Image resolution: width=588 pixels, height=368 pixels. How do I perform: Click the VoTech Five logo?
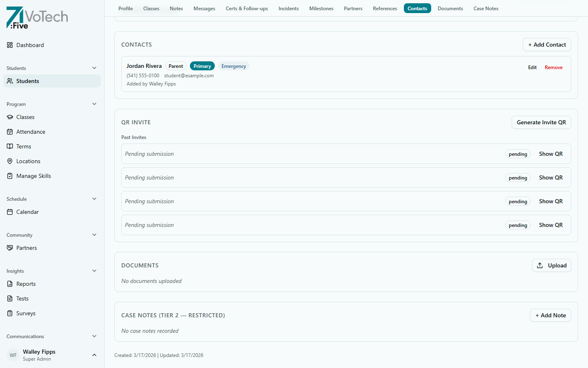point(37,18)
